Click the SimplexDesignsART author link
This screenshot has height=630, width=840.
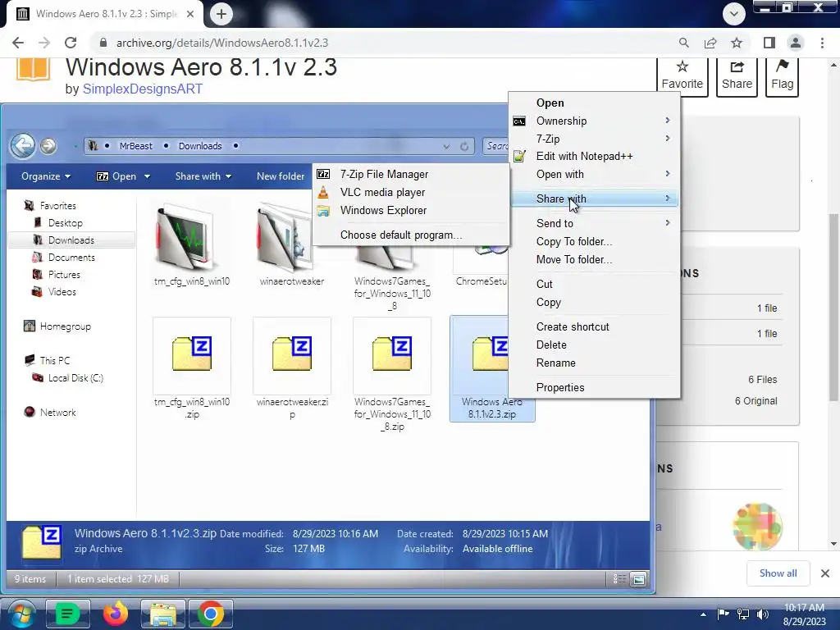tap(143, 89)
